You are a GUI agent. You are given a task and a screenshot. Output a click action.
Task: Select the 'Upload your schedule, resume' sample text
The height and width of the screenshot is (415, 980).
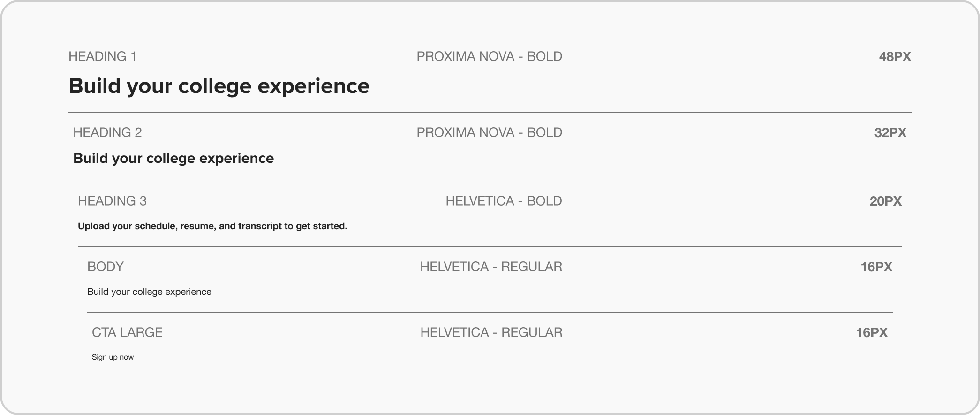point(212,226)
